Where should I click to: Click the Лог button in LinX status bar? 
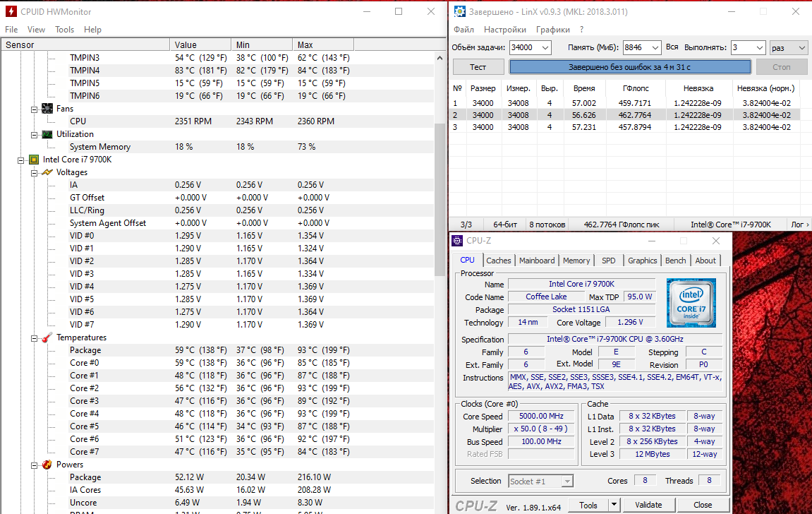click(800, 225)
